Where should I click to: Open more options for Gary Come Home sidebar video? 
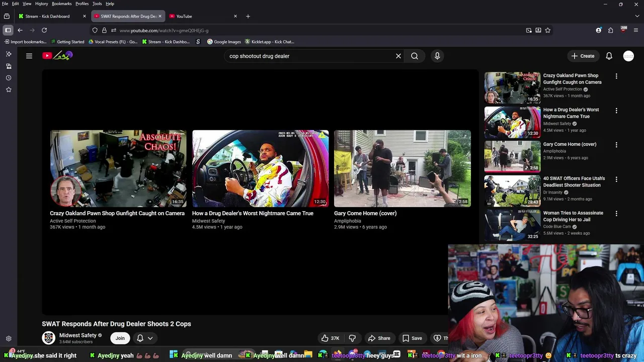[x=616, y=145]
